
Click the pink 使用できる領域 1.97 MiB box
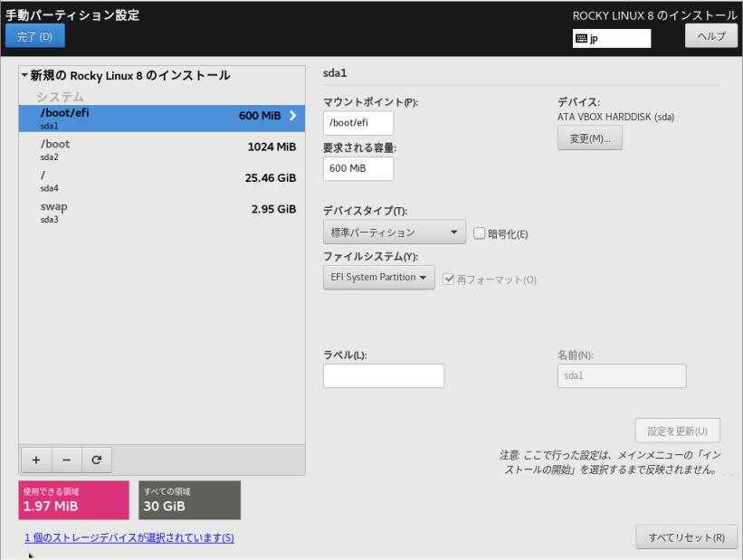coord(74,500)
